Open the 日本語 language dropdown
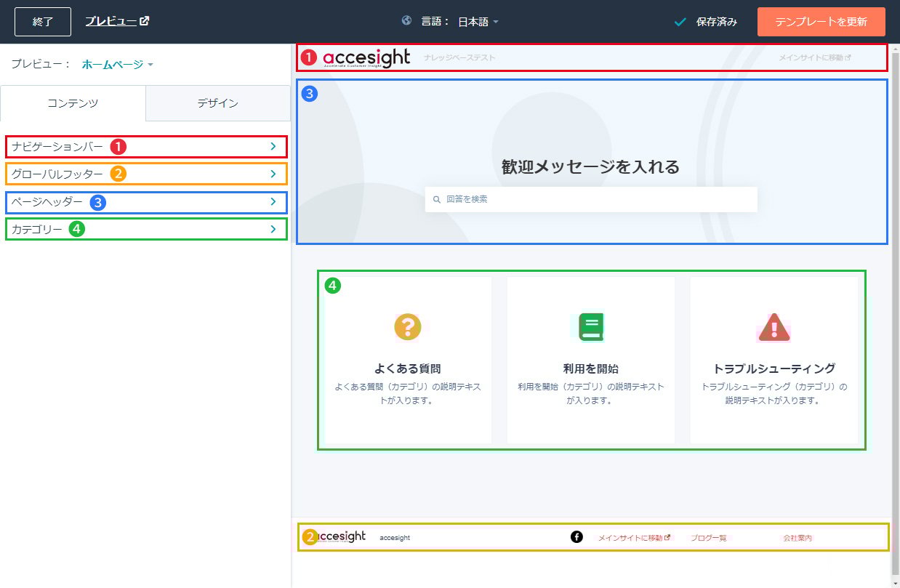This screenshot has height=588, width=900. click(x=478, y=22)
